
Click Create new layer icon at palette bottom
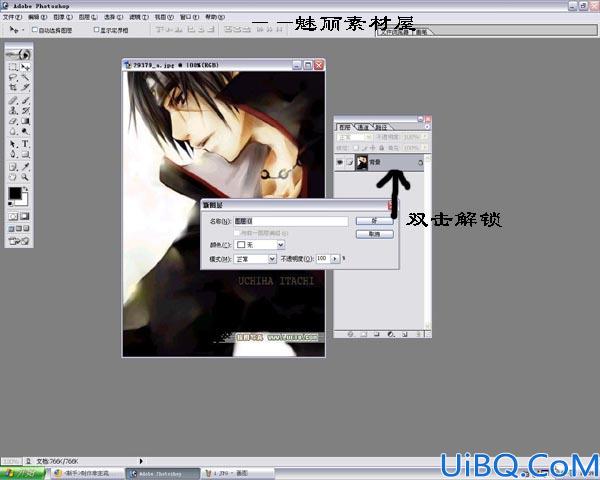404,335
